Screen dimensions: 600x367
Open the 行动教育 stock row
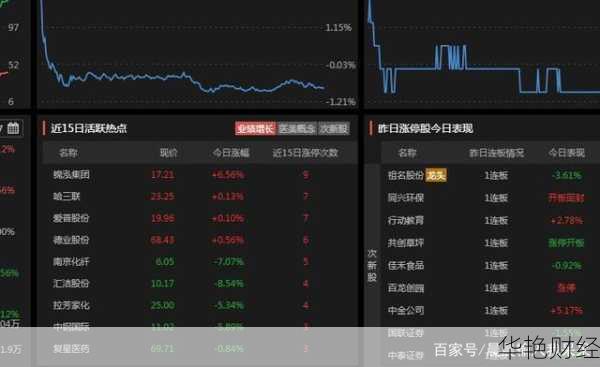pos(491,220)
